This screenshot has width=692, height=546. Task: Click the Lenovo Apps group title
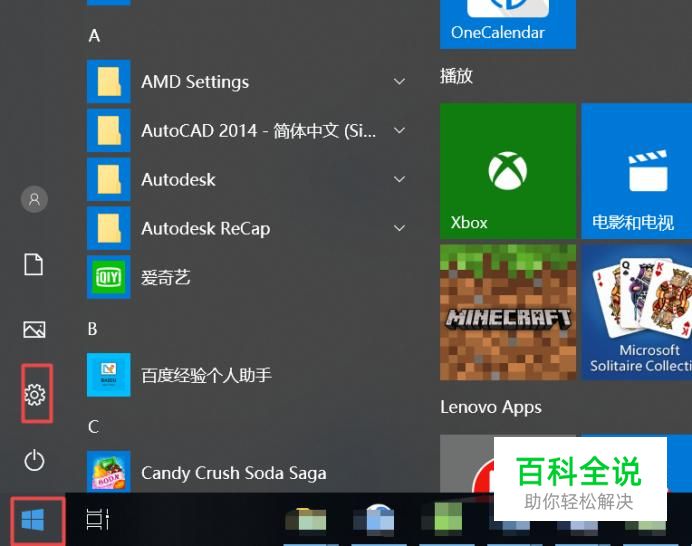tap(491, 407)
